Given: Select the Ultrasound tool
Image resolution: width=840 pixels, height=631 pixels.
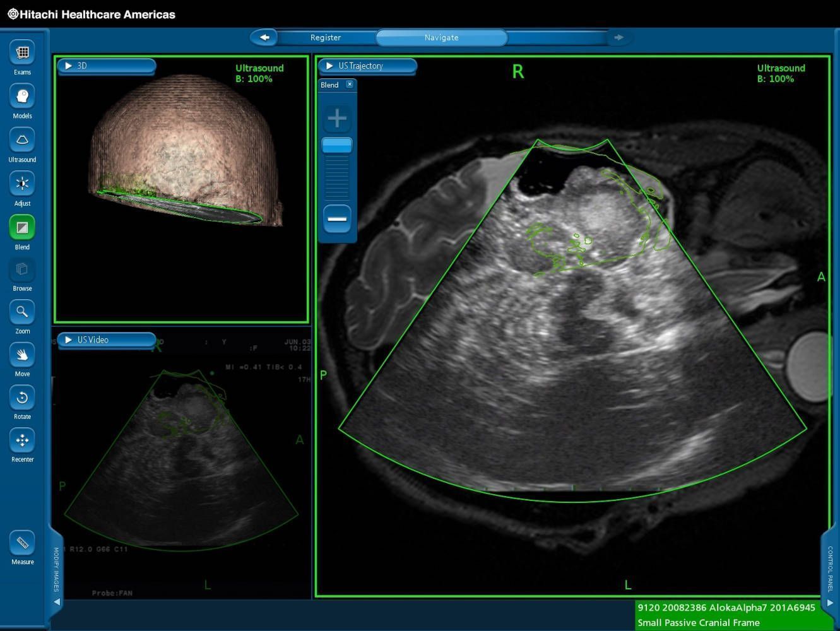Looking at the screenshot, I should pos(22,140).
